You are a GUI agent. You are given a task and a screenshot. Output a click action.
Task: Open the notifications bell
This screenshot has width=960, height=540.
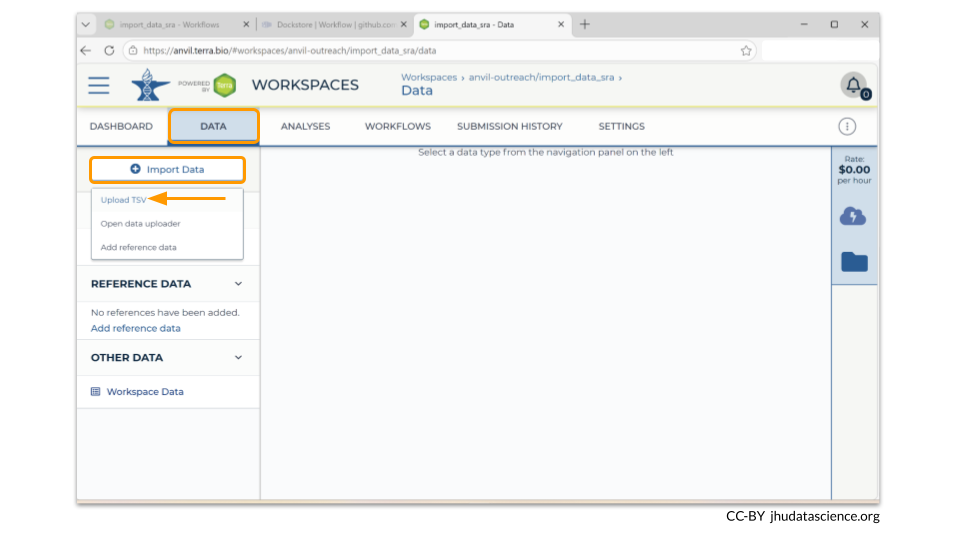(853, 85)
